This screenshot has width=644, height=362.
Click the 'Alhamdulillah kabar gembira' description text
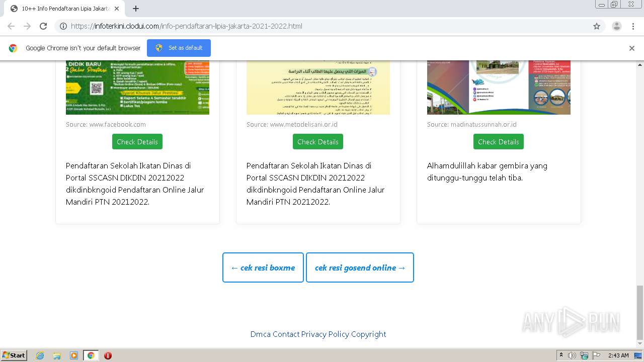(487, 171)
